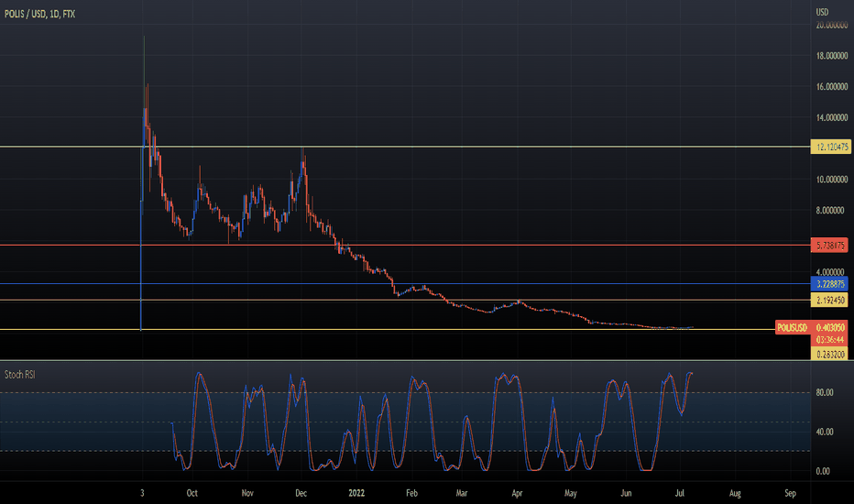This screenshot has width=854, height=504.
Task: Select the blue horizontal support line
Action: point(405,284)
